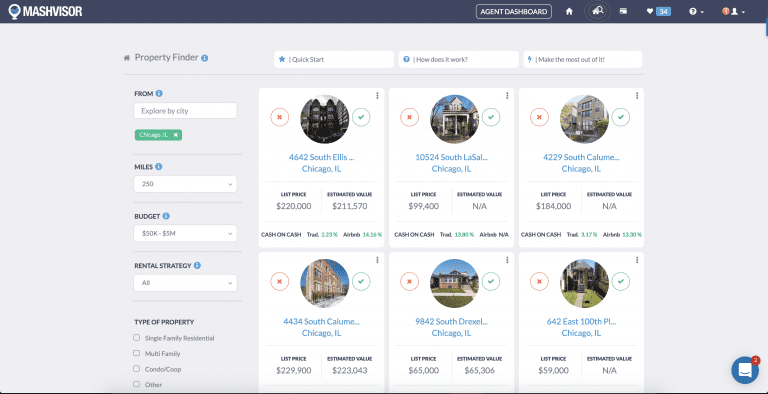
Task: Click the $99,400 list price
Action: coord(424,206)
